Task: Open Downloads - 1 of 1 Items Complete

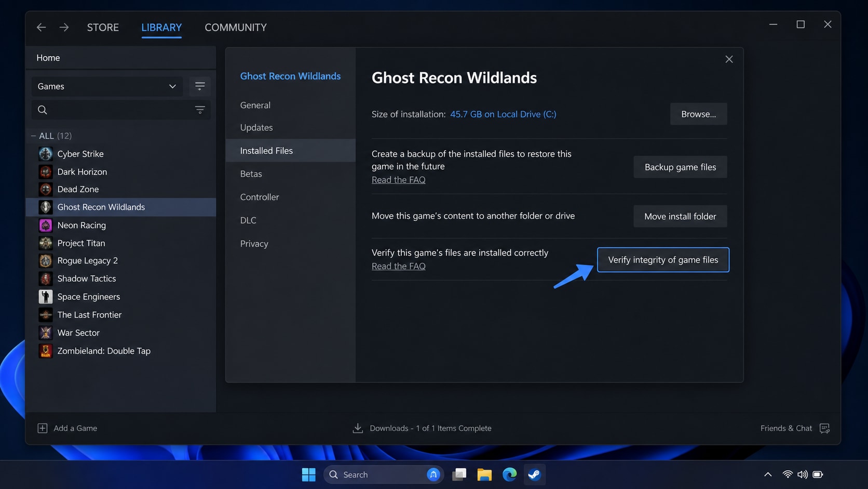Action: pos(430,428)
